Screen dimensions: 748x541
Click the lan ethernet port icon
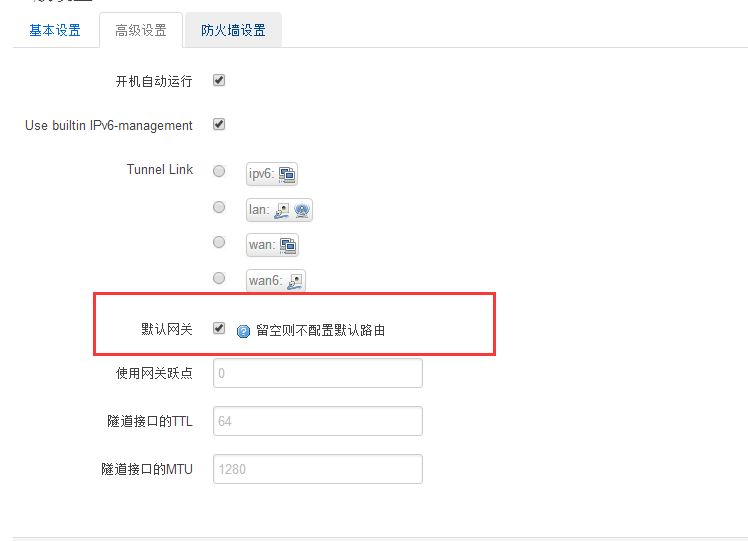[x=281, y=210]
